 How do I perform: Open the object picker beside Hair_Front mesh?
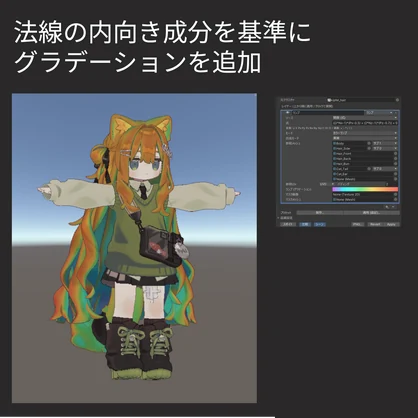coord(396,153)
